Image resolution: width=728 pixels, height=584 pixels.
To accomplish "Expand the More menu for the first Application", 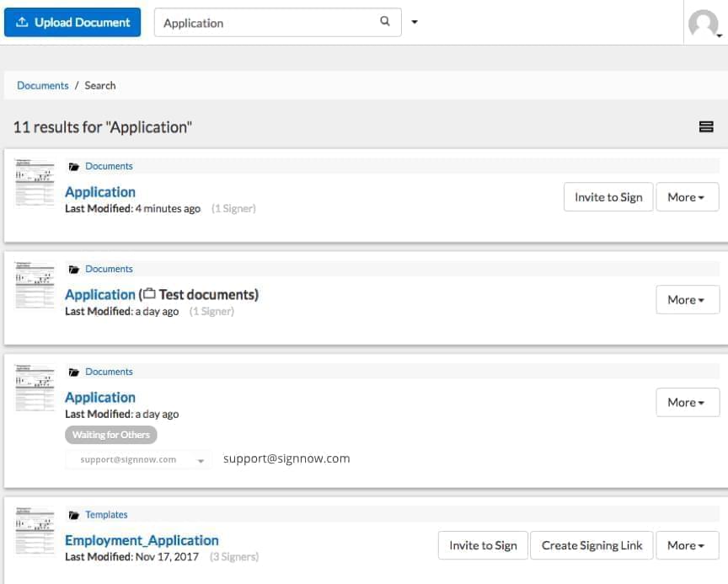I will tap(687, 196).
